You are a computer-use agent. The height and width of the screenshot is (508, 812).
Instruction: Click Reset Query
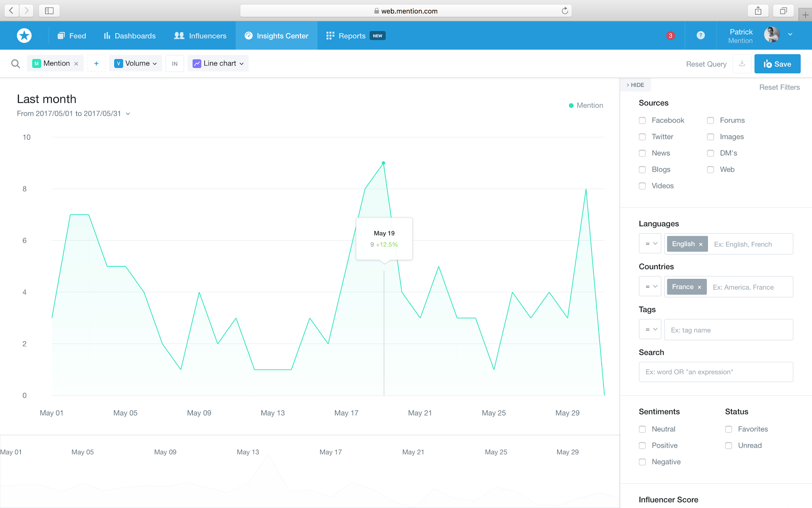pos(706,64)
